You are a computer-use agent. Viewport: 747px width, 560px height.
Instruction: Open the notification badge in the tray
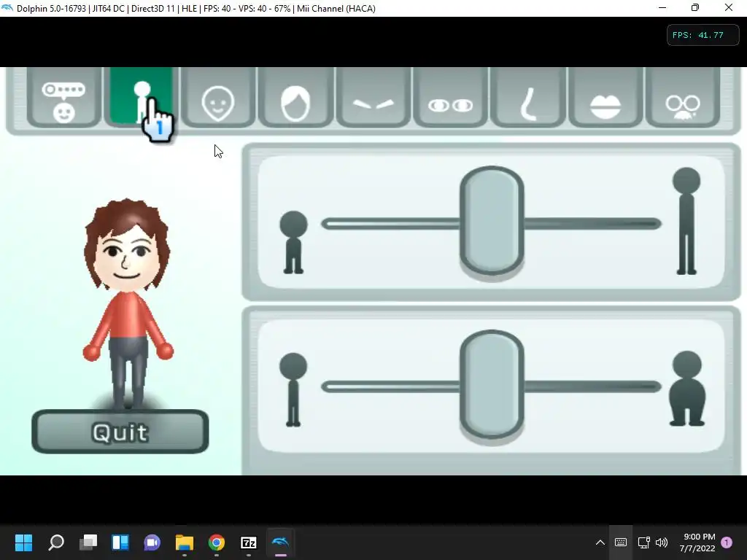point(727,542)
